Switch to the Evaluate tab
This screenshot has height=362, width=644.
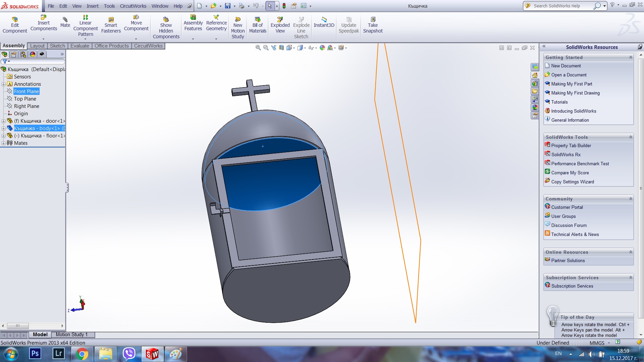(x=79, y=46)
